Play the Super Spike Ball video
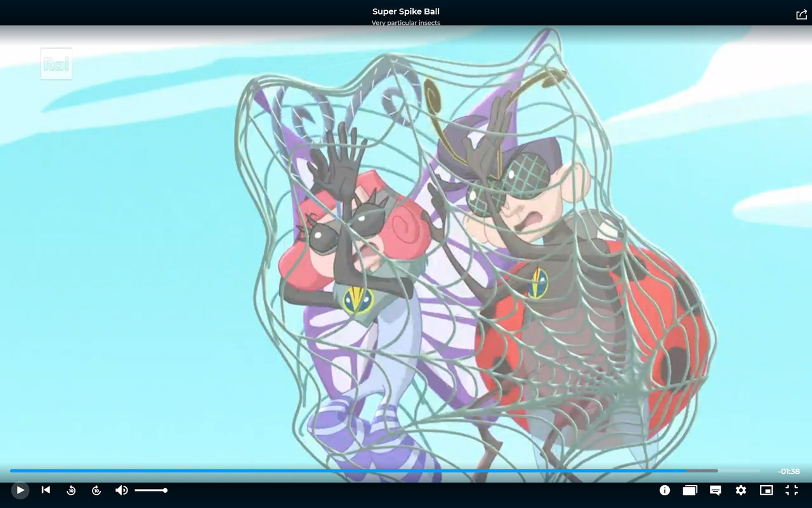 20,490
